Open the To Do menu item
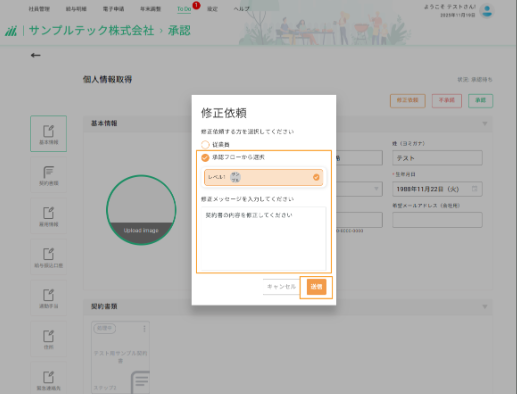The width and height of the screenshot is (517, 394). (184, 9)
